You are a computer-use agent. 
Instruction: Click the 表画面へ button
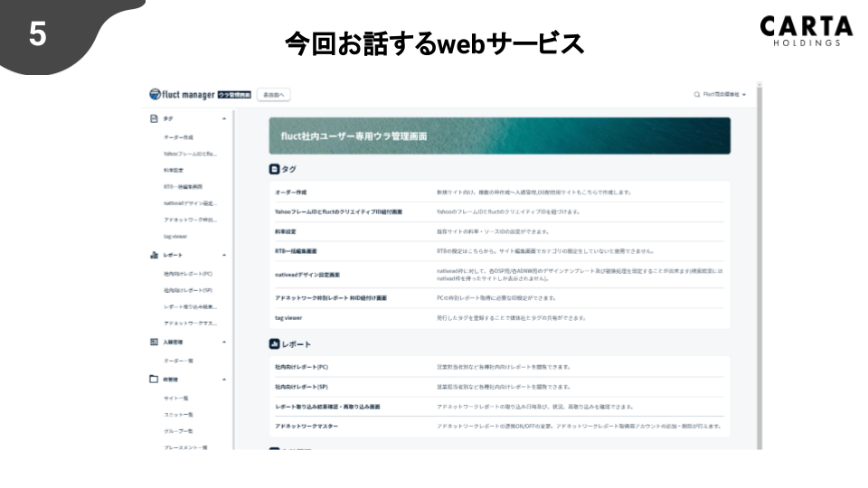[273, 95]
